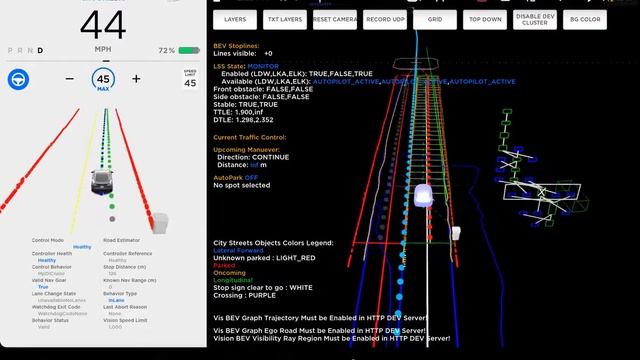This screenshot has width=640, height=360.
Task: Click the 'Road Estimator' label
Action: pos(121,240)
